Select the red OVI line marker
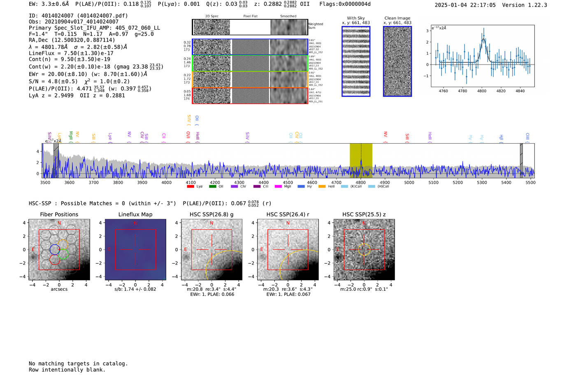This screenshot has width=576, height=392. 188,137
